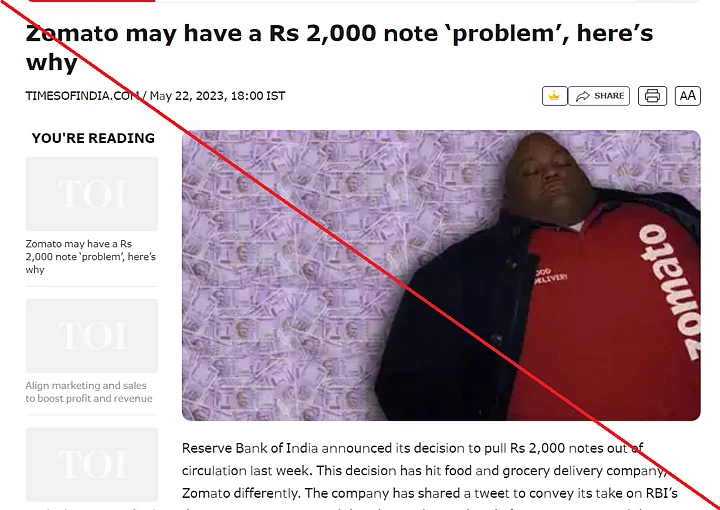
Task: Click the SHARE label text
Action: [x=609, y=95]
